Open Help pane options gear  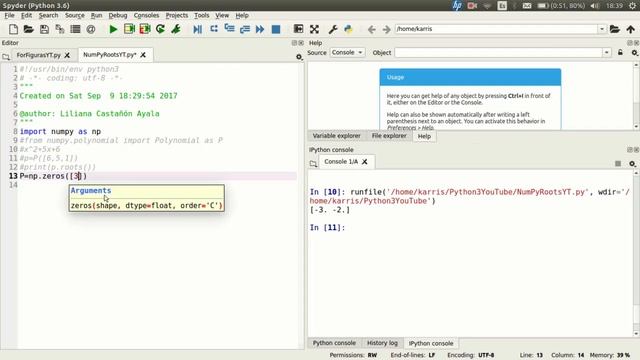tap(634, 53)
